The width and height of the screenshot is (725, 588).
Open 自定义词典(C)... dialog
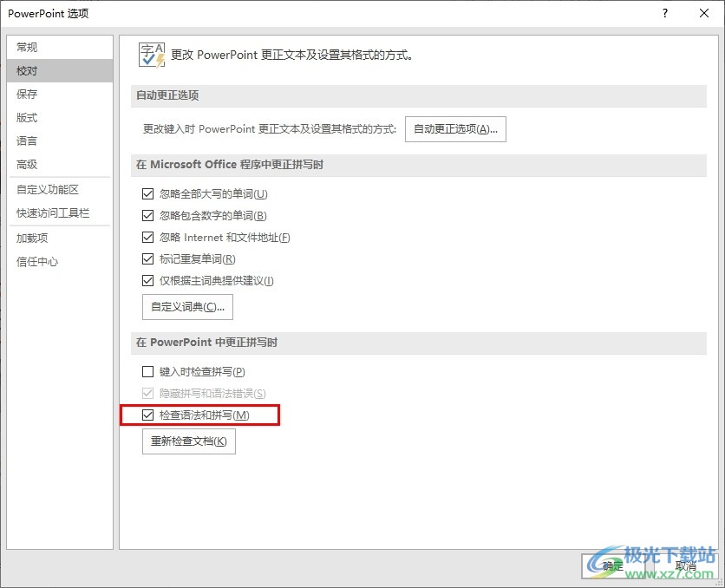(187, 307)
